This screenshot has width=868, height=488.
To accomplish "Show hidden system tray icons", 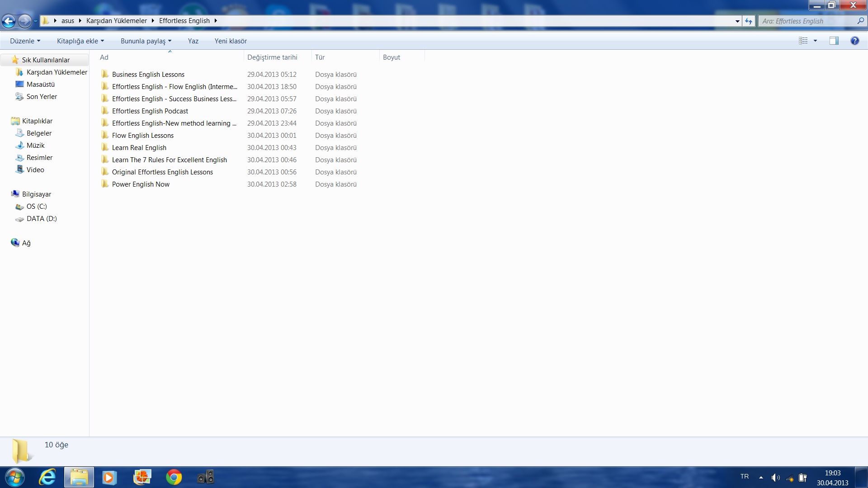I will click(761, 477).
